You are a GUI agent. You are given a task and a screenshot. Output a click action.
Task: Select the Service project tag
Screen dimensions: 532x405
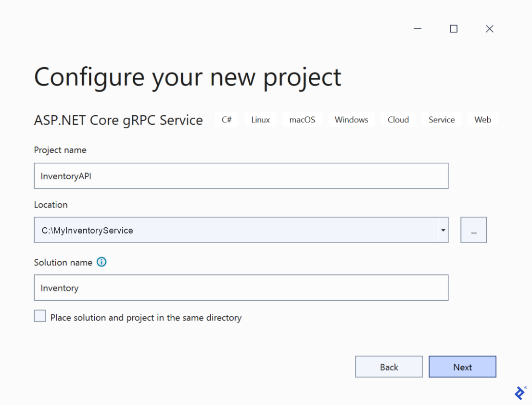pyautogui.click(x=441, y=119)
